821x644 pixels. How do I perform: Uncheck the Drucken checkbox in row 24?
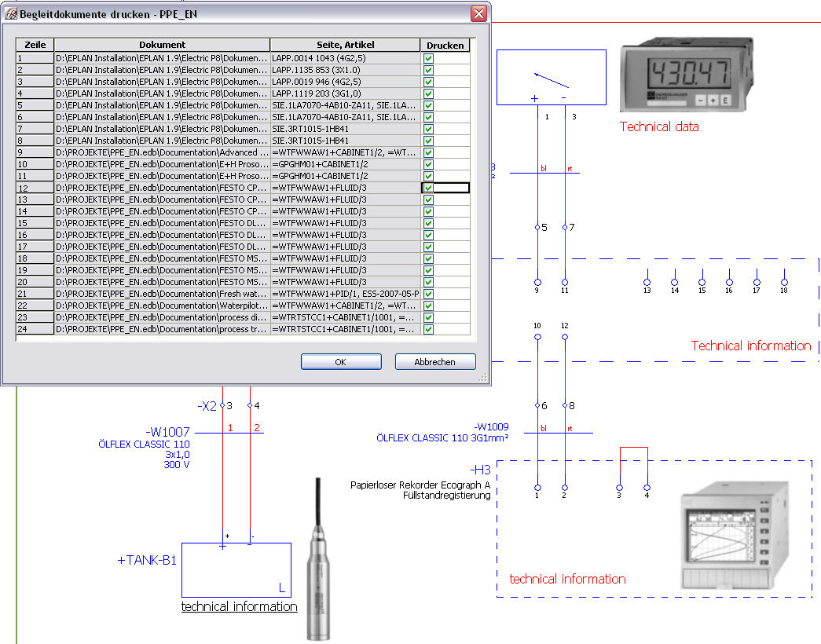[428, 329]
